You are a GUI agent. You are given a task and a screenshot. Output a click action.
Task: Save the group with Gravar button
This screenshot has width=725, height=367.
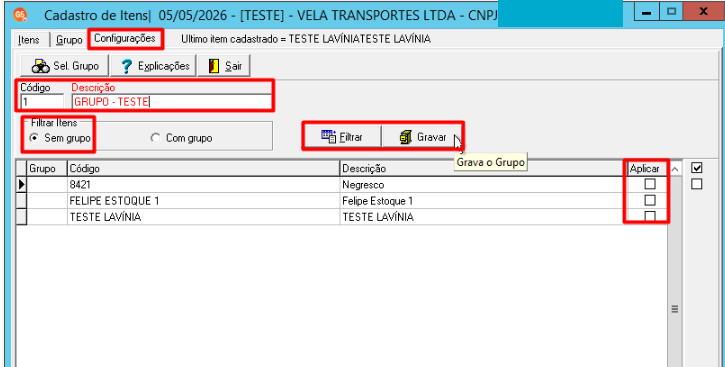click(x=422, y=137)
